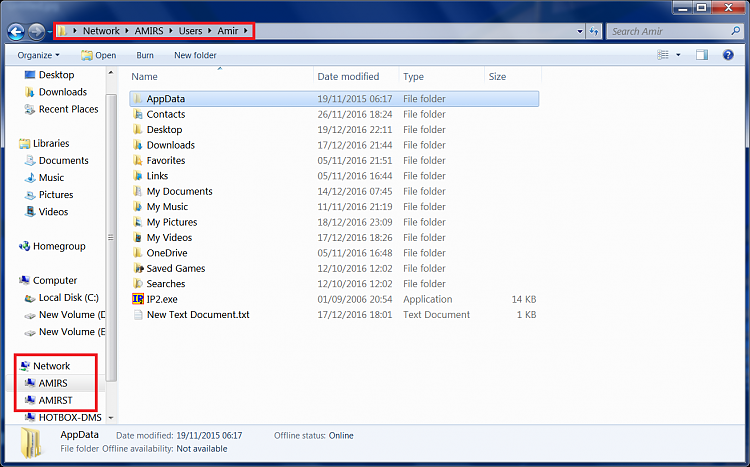The image size is (750, 467).
Task: Click the search magnifier icon
Action: [736, 31]
